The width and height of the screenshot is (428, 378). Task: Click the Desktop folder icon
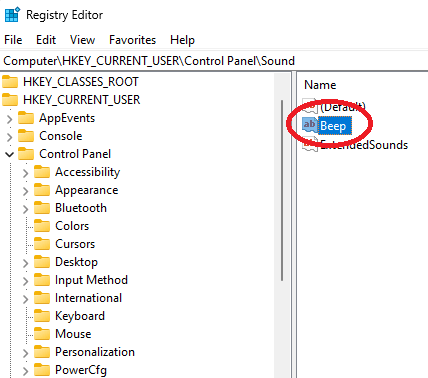click(x=42, y=262)
